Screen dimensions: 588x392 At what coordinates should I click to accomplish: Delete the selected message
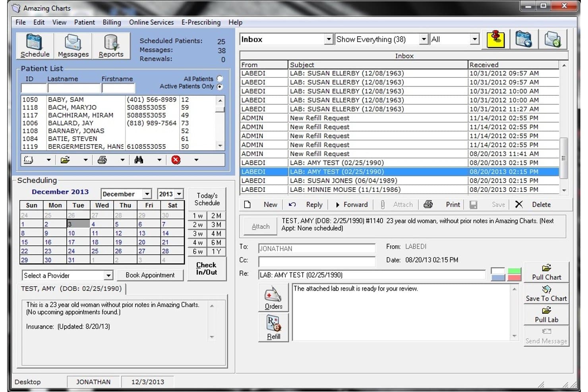(533, 205)
